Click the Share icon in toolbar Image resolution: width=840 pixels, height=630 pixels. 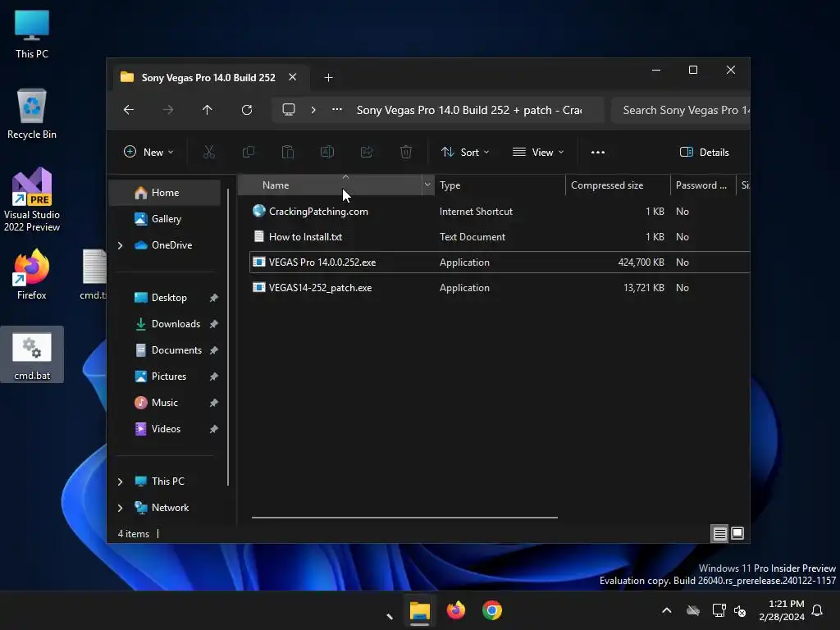point(367,152)
